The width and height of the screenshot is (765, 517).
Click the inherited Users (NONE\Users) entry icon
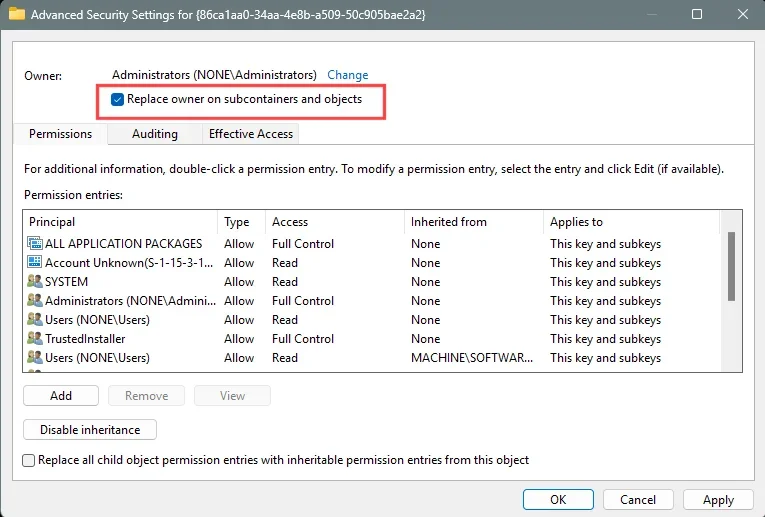click(35, 357)
